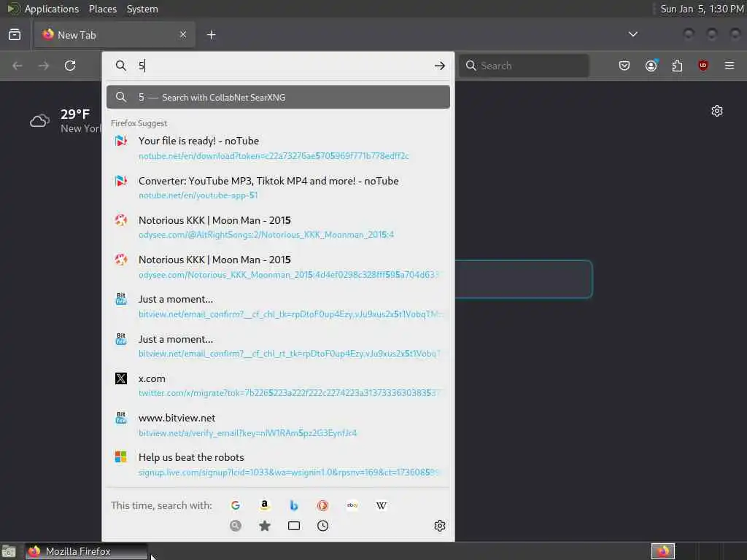This screenshot has width=747, height=560.
Task: Go back one page arrow
Action: (x=18, y=66)
